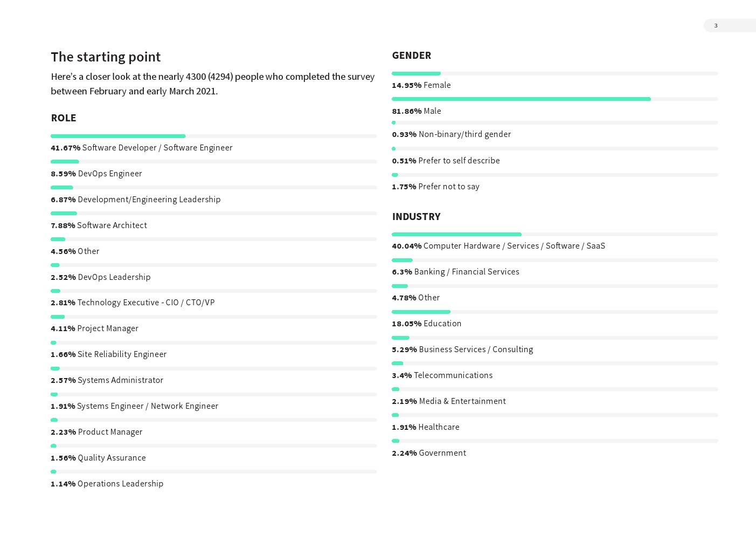Click the GENDER section heading
The image size is (756, 535).
coord(412,55)
